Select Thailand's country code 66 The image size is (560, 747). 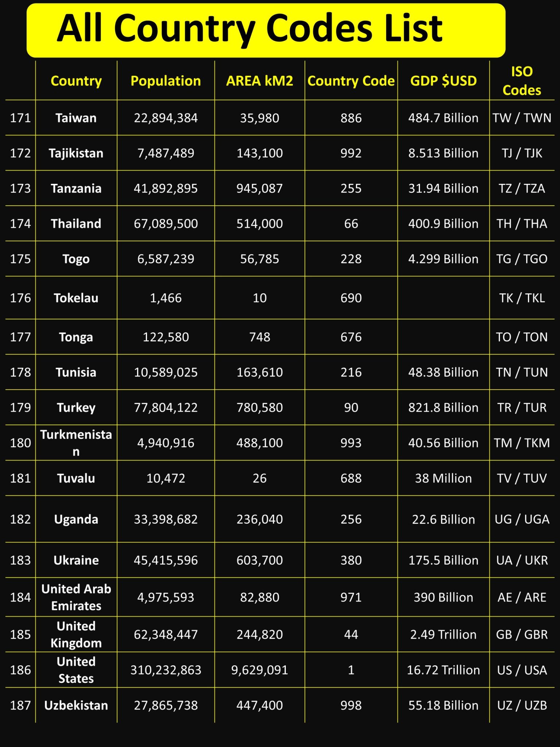pyautogui.click(x=351, y=224)
